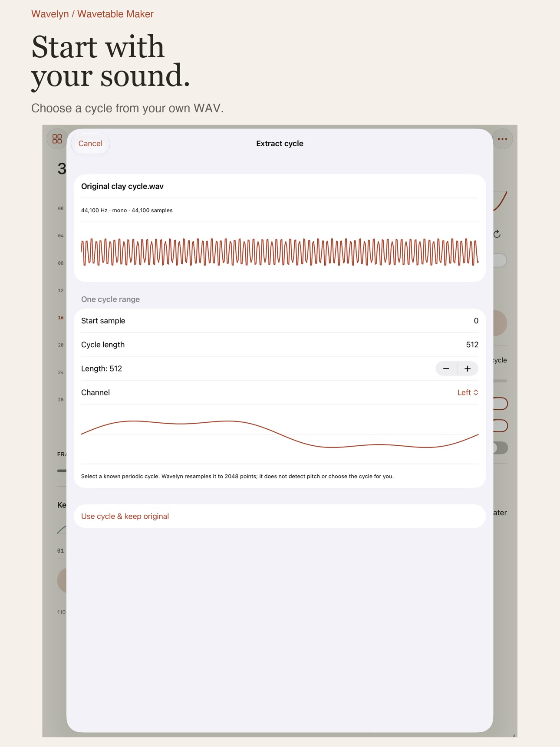Image resolution: width=560 pixels, height=747 pixels.
Task: Click the single-cycle preview curve
Action: 280,434
